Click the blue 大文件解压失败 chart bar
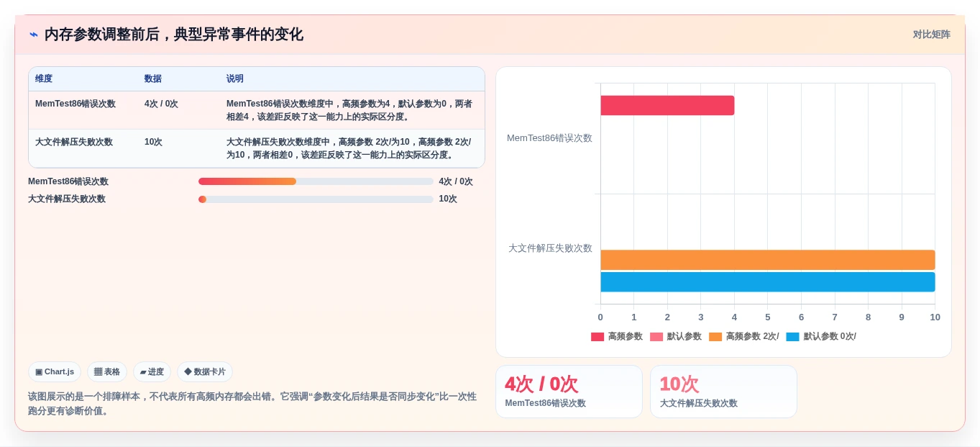 pos(768,282)
